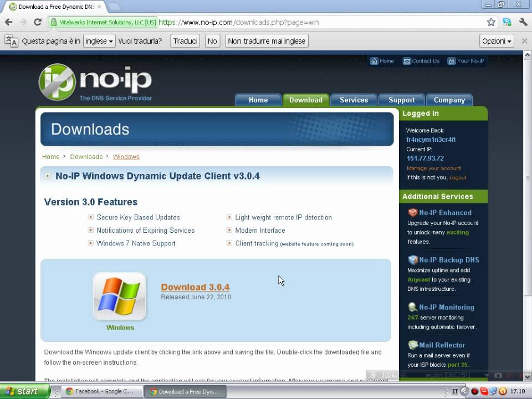This screenshot has height=399, width=532.
Task: Click the Mail Reflector icon
Action: [413, 345]
